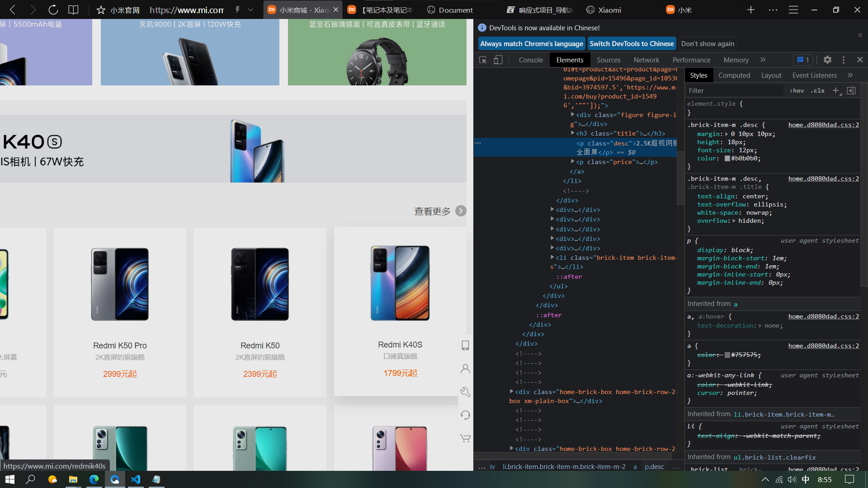
Task: Click Don't show again button
Action: pyautogui.click(x=708, y=43)
